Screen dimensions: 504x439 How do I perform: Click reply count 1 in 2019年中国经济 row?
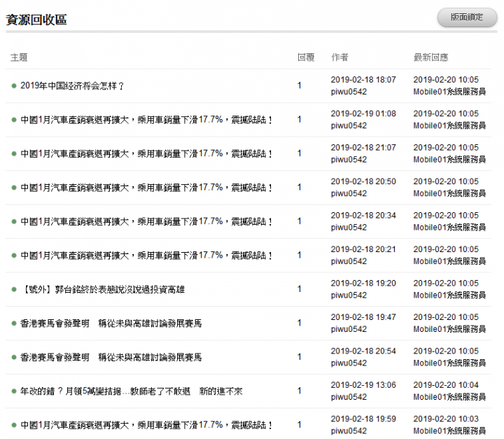(x=300, y=85)
